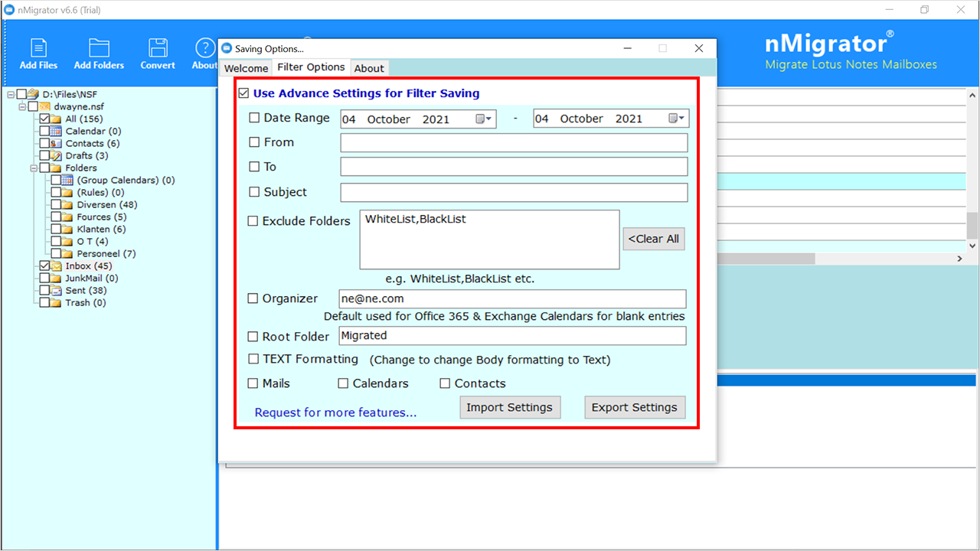Tick the To filter checkbox
The width and height of the screenshot is (980, 551).
click(254, 167)
